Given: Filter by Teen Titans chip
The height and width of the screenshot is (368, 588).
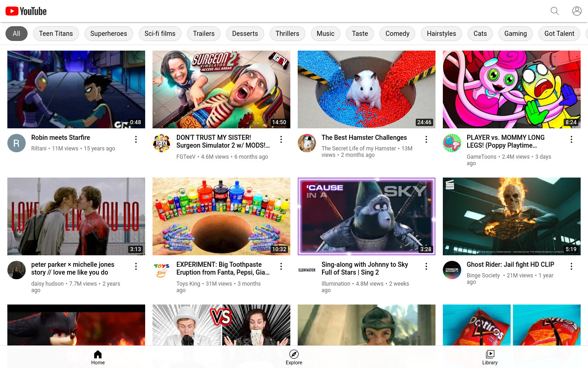Looking at the screenshot, I should (56, 34).
